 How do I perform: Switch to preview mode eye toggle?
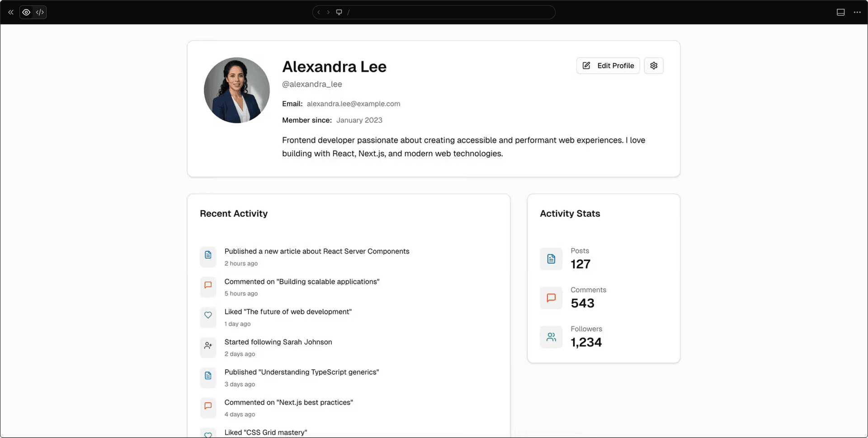[x=27, y=12]
